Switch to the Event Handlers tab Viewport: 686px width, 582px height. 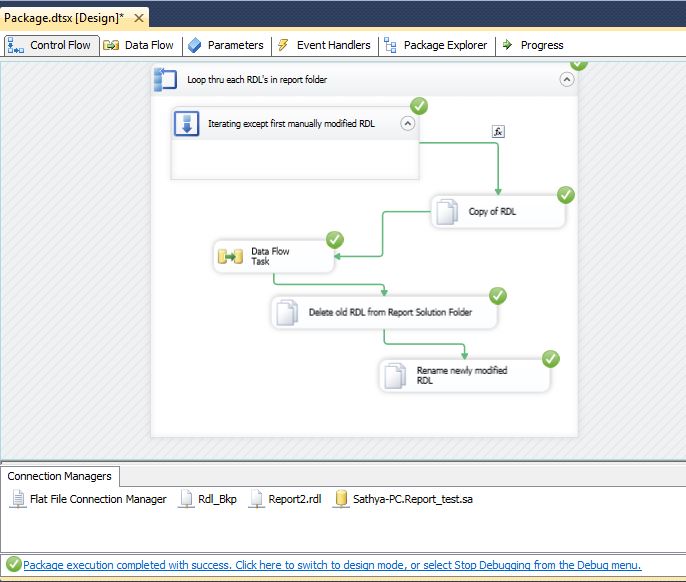pyautogui.click(x=324, y=46)
